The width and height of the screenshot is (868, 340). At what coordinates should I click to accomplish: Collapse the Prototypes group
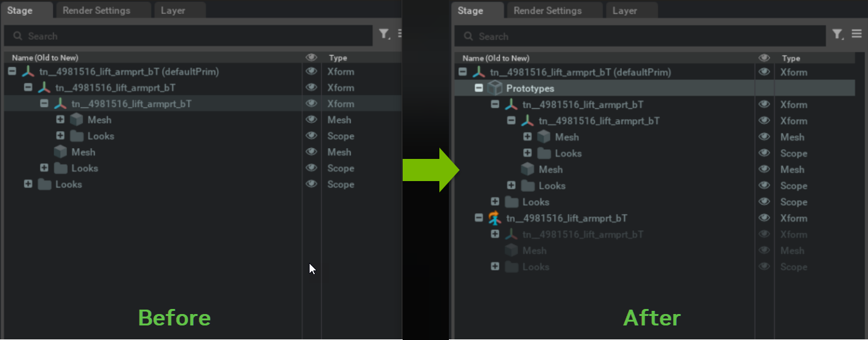click(x=479, y=89)
